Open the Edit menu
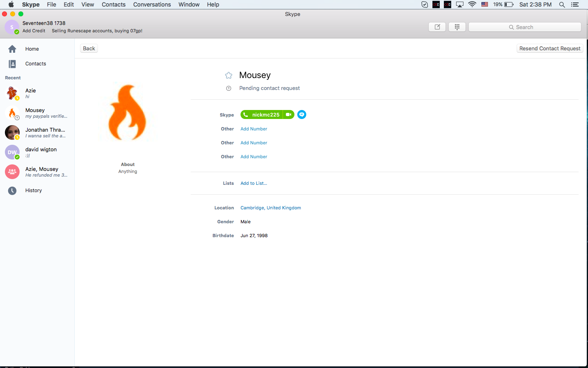 (x=69, y=4)
